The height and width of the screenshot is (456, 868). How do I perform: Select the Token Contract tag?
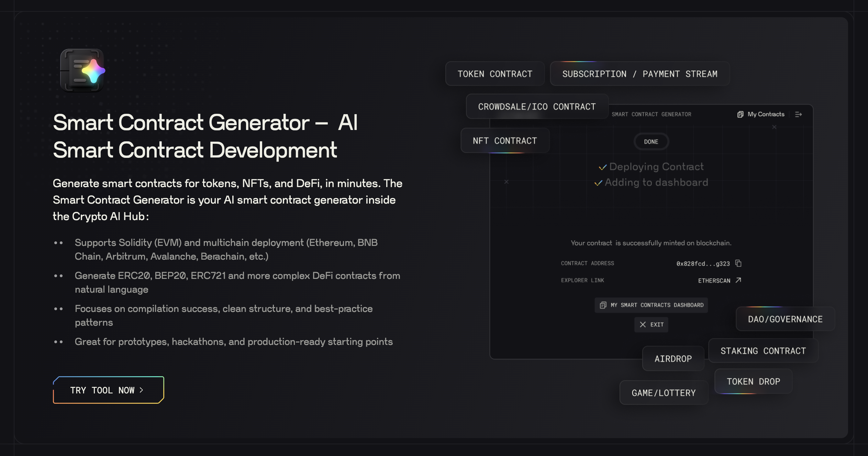pyautogui.click(x=495, y=74)
